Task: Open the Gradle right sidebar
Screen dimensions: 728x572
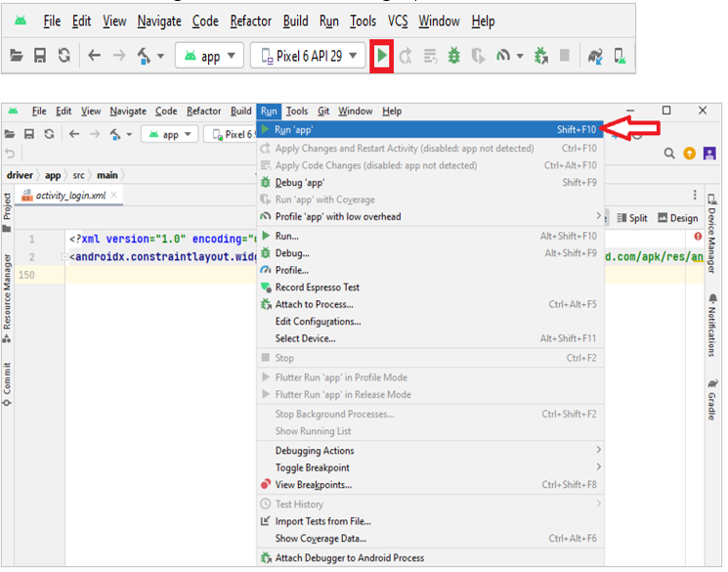Action: 712,400
